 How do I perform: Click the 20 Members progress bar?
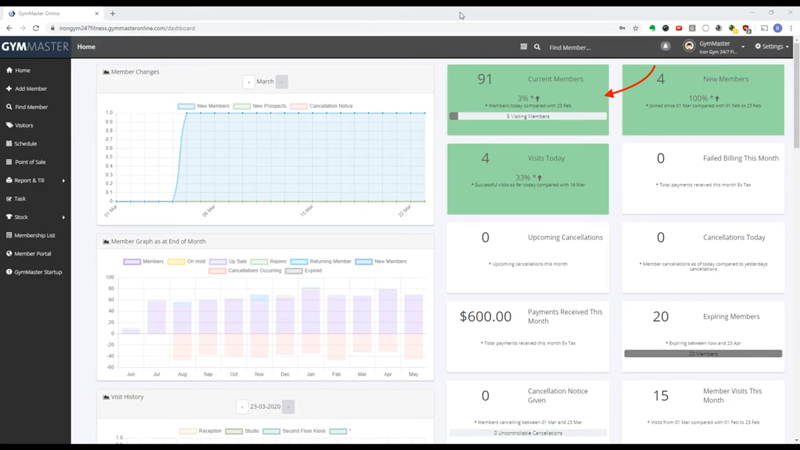point(703,354)
